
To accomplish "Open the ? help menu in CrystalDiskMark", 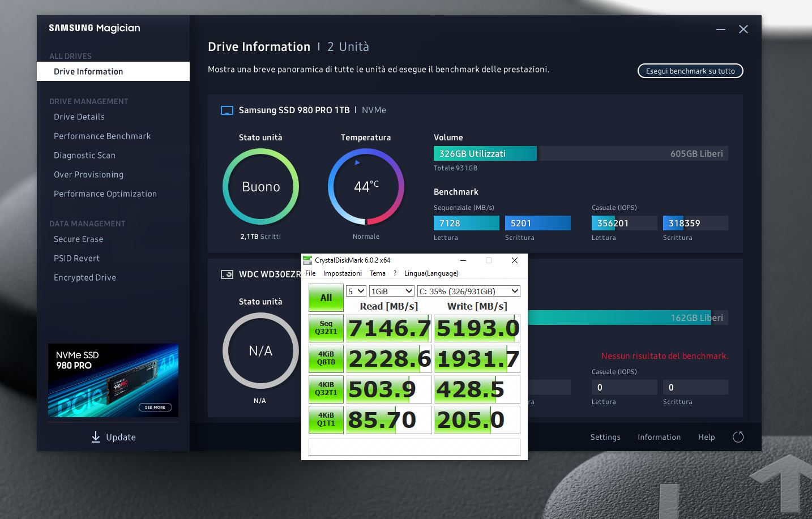I will click(x=395, y=273).
